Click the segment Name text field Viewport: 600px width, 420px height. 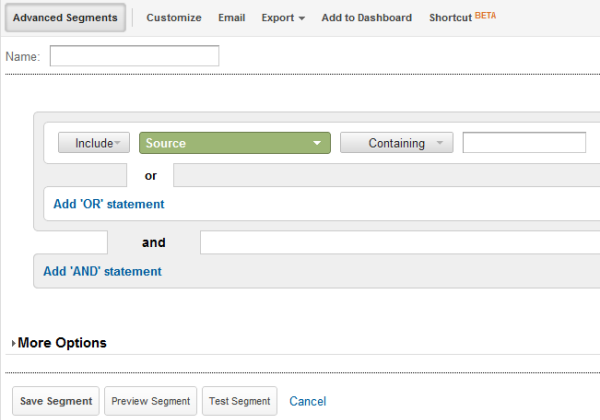point(134,56)
